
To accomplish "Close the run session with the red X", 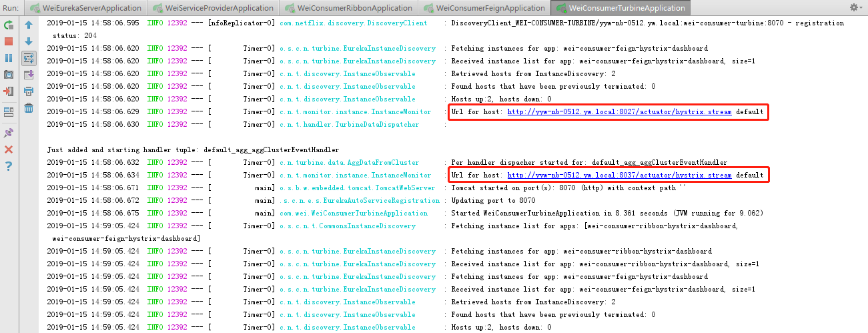I will (x=9, y=149).
